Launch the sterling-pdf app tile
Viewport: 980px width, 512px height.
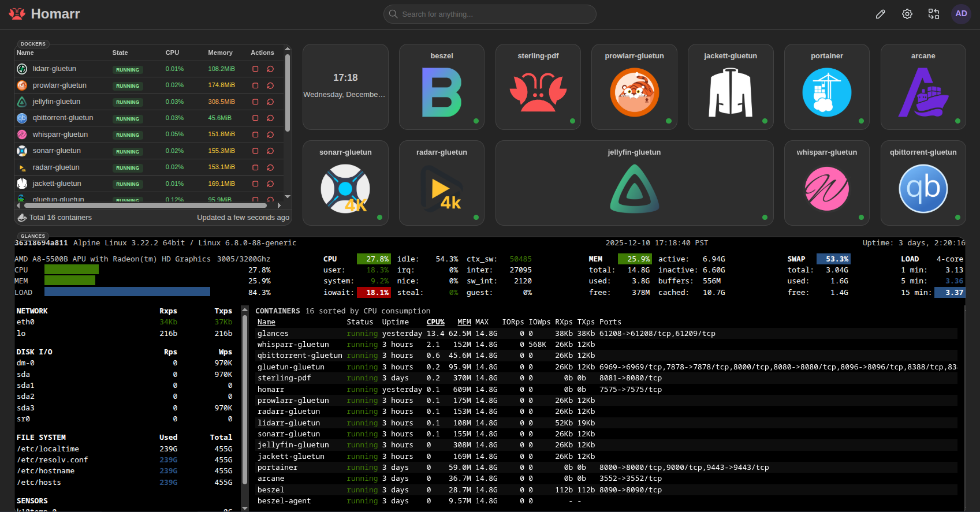[538, 87]
